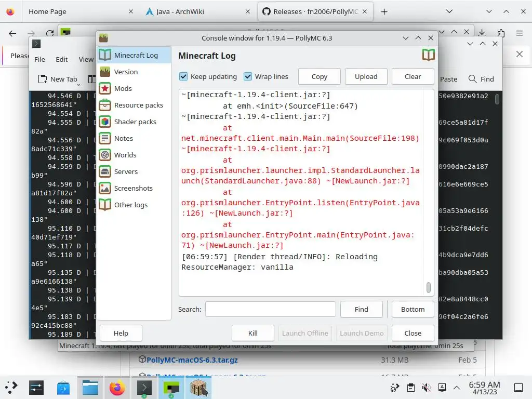Open New Tab dropdown arrow in Konsole
The height and width of the screenshot is (399, 532).
[79, 85]
